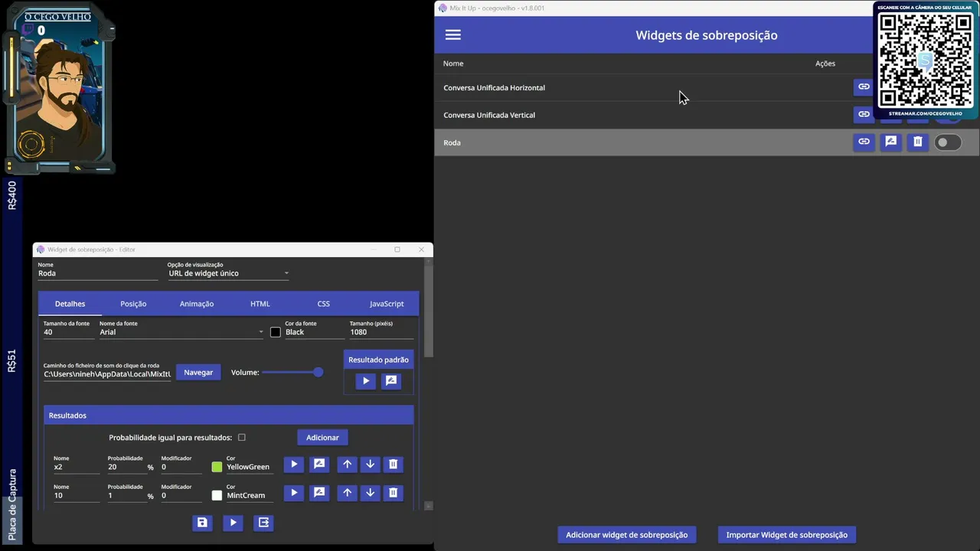This screenshot has height=551, width=980.
Task: Move the x2 result down
Action: pyautogui.click(x=370, y=465)
